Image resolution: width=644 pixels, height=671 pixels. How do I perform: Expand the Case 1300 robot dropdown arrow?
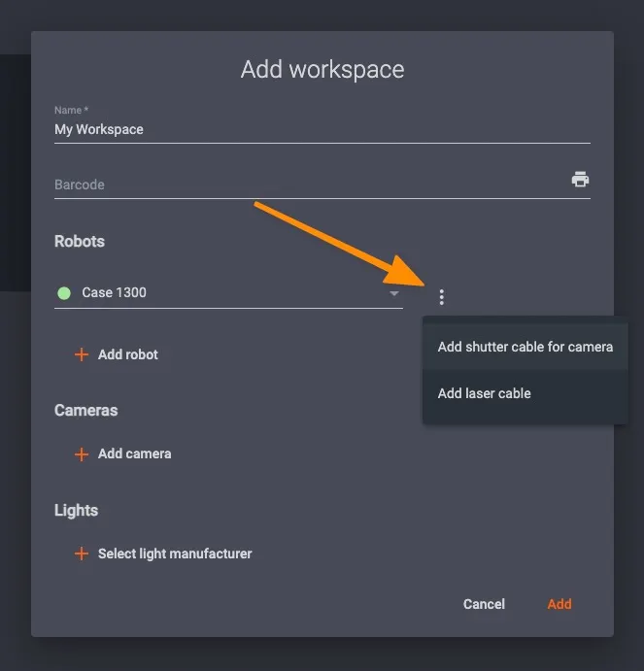click(x=394, y=293)
